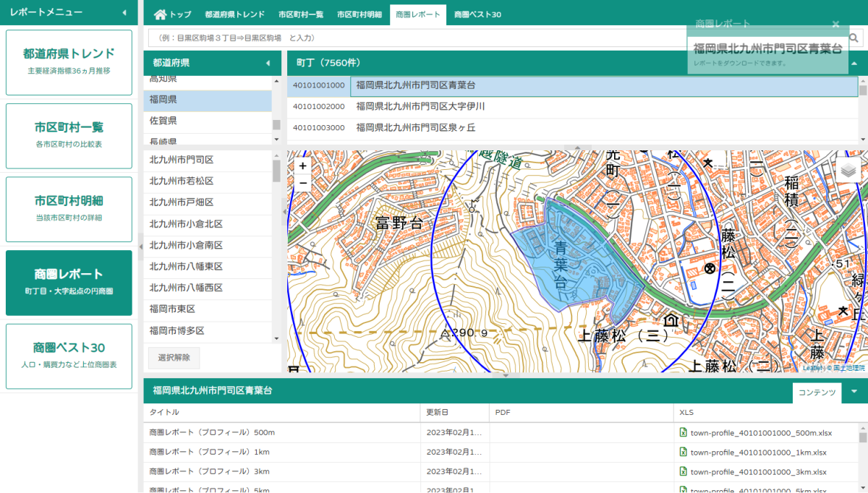Select the 商圏レポート（プロフィール）1km row title
The image size is (868, 493).
210,453
